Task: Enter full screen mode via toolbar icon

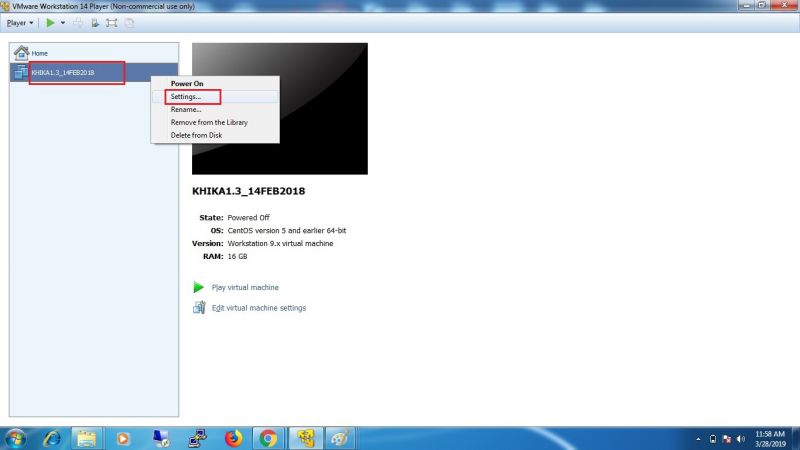Action: (x=112, y=23)
